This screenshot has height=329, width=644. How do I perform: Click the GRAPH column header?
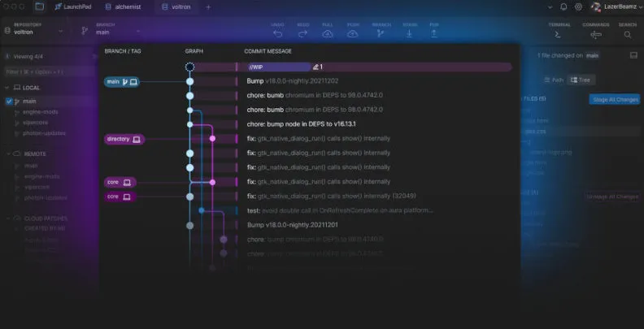coord(194,51)
